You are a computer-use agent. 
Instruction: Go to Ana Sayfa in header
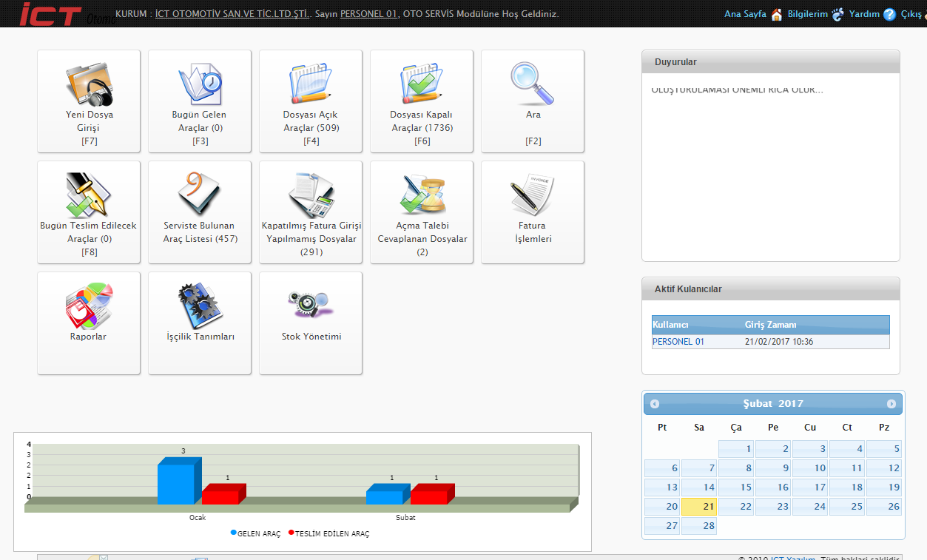pyautogui.click(x=745, y=14)
